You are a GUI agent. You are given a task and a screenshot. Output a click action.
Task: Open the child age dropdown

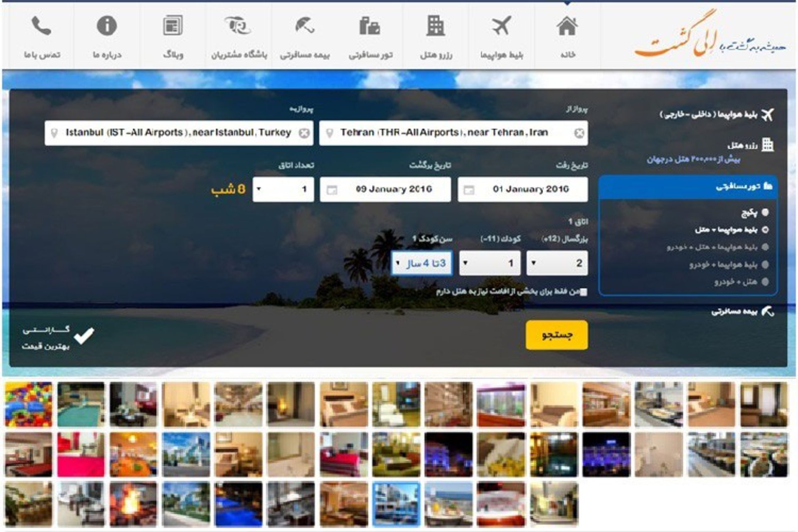(x=421, y=263)
